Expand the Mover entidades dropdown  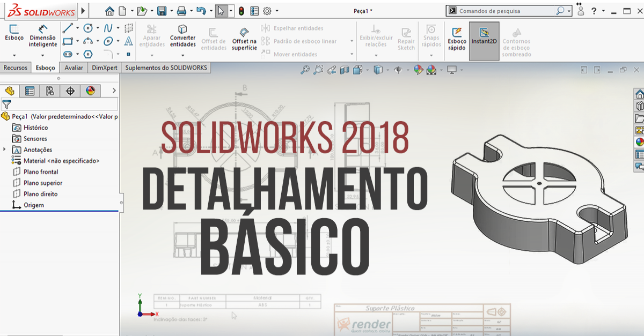pyautogui.click(x=352, y=54)
